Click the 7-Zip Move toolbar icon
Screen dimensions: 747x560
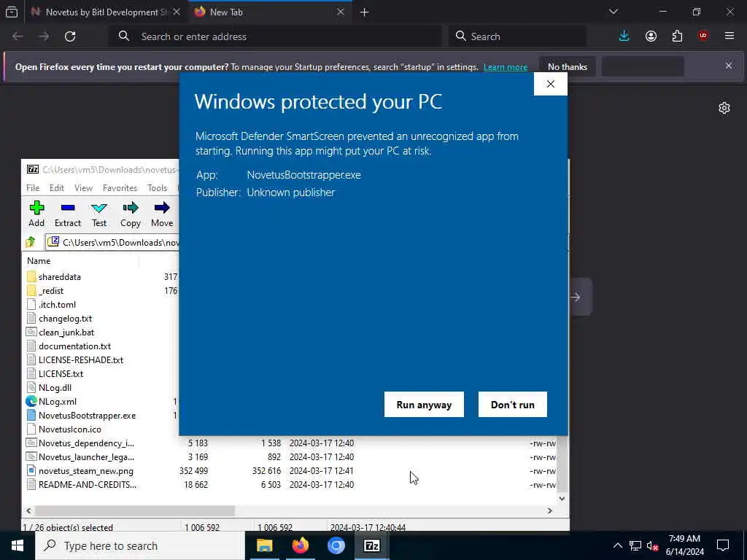point(162,214)
